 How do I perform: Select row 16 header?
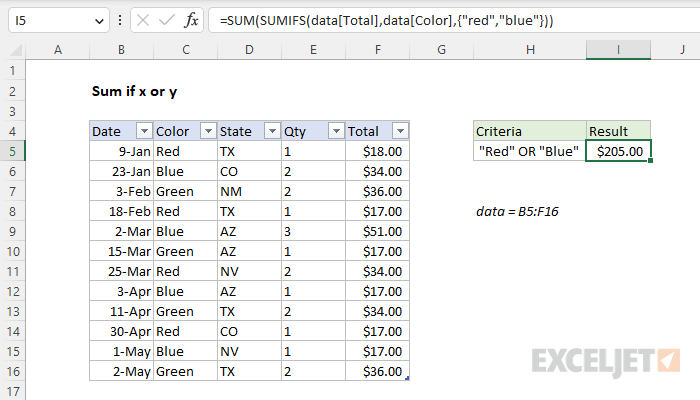pos(12,371)
